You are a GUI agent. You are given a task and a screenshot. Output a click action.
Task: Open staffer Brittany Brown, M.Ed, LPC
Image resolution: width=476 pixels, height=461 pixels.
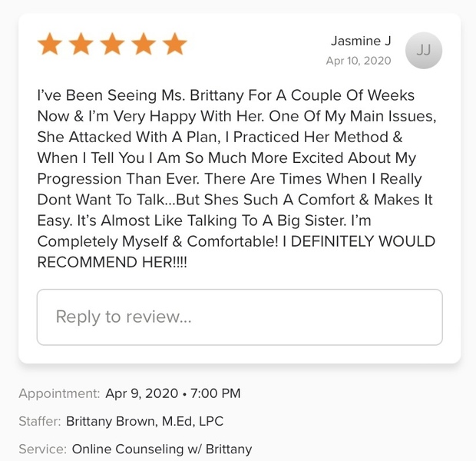[x=145, y=421]
